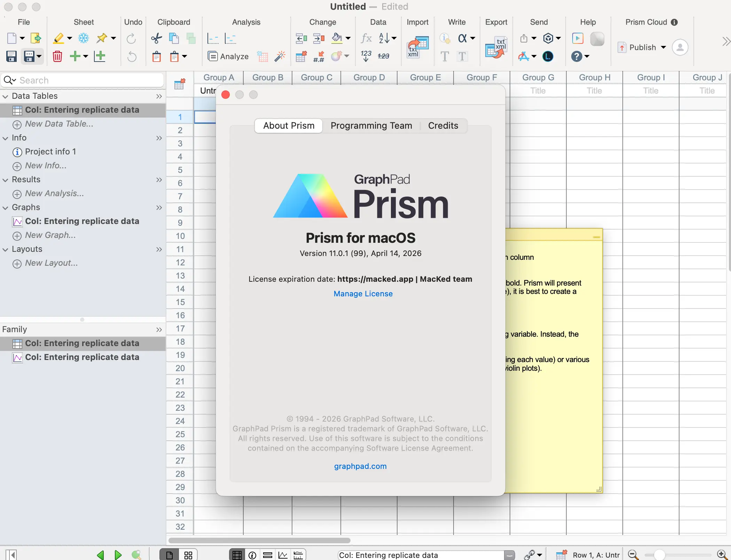Click the graph icon in bottom sheet switcher
The width and height of the screenshot is (731, 560).
tap(283, 555)
